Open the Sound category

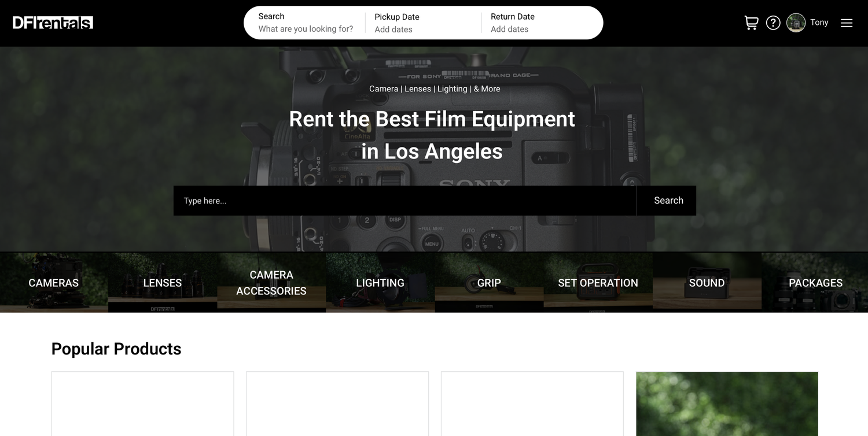coord(707,283)
